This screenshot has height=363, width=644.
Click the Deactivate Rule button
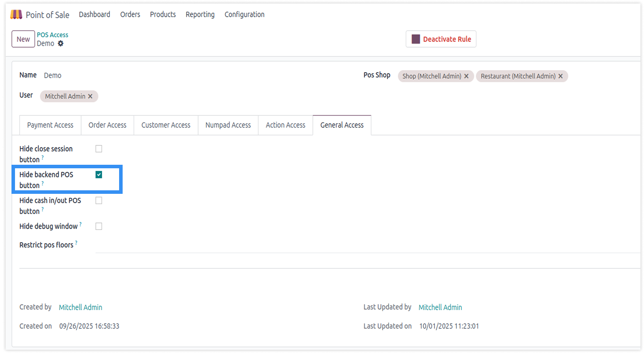click(441, 39)
